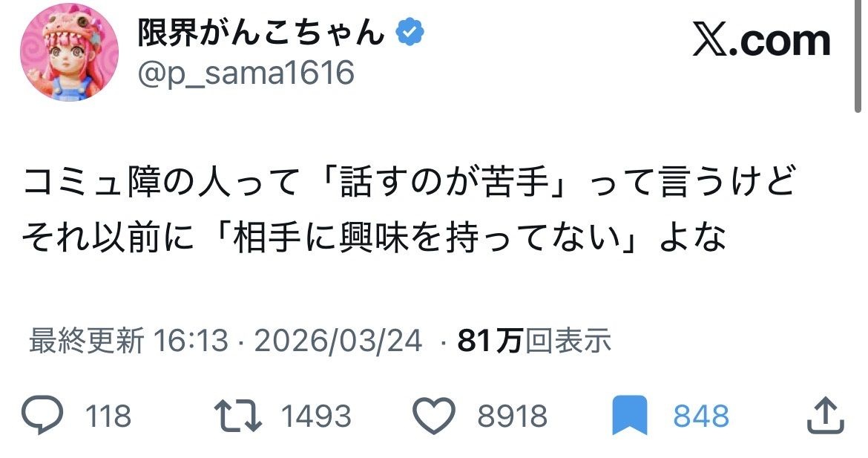
Task: Click the @p_sama1616 handle
Action: coord(246,73)
